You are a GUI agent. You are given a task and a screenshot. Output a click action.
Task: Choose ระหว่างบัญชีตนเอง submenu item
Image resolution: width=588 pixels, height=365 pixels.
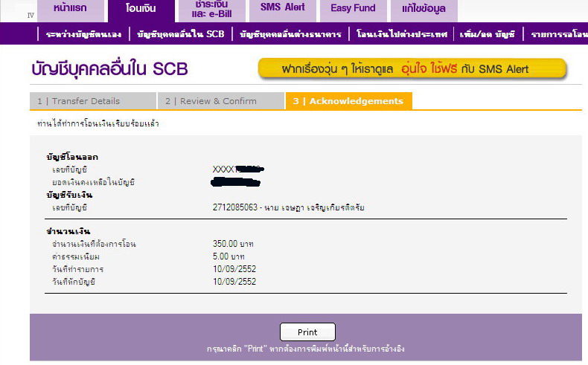click(83, 34)
